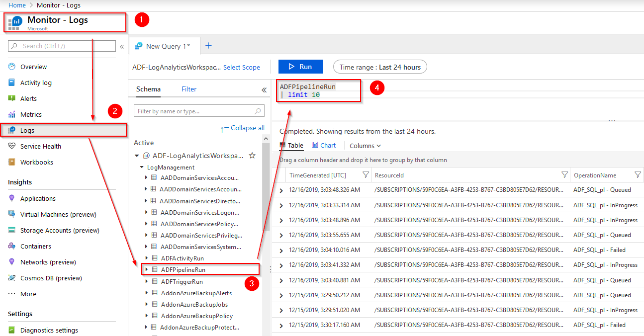Select the Filter tab
644x336 pixels.
point(189,89)
